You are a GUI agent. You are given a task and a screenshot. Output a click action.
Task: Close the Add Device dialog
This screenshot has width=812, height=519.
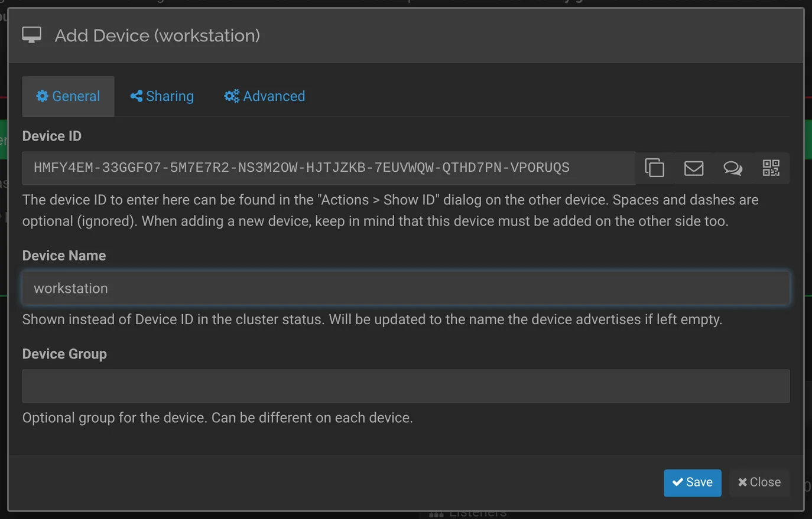759,482
